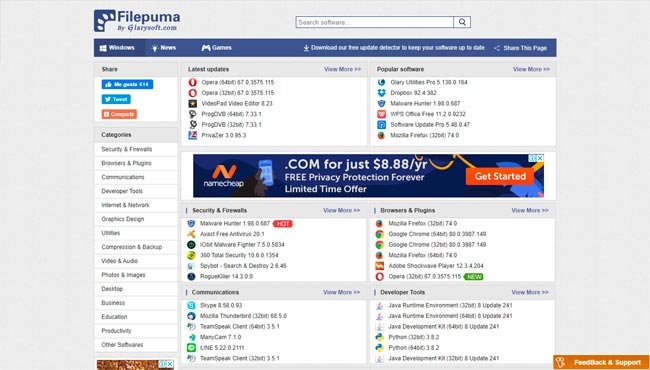Screen dimensions: 650x370
Task: Click 360 Total Security icon
Action: click(191, 255)
